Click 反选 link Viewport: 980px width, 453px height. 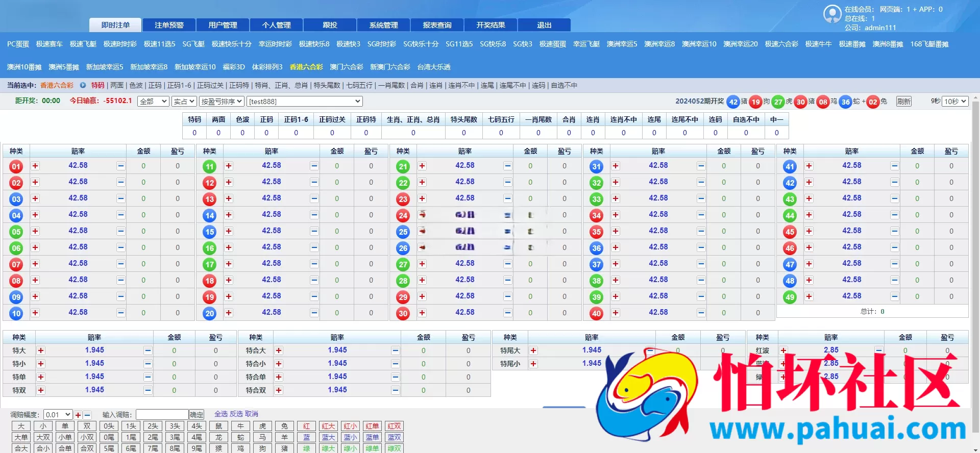point(236,414)
